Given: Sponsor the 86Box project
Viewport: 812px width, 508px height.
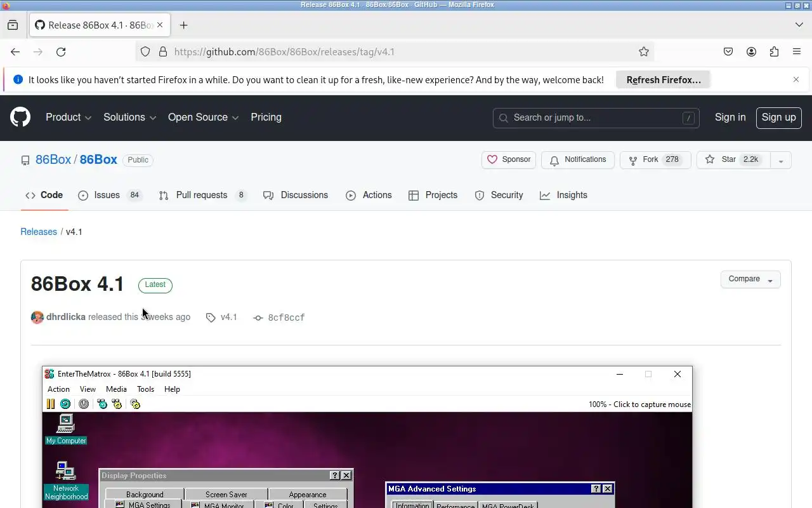Looking at the screenshot, I should tap(509, 160).
